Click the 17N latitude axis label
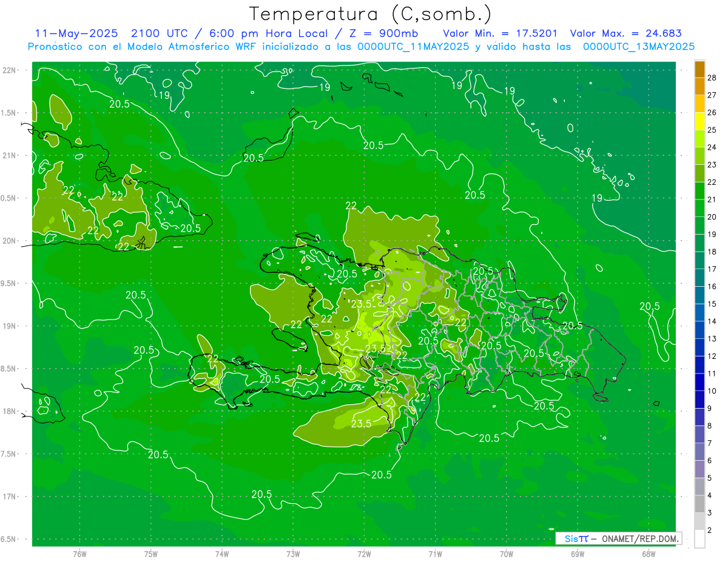 [9, 497]
